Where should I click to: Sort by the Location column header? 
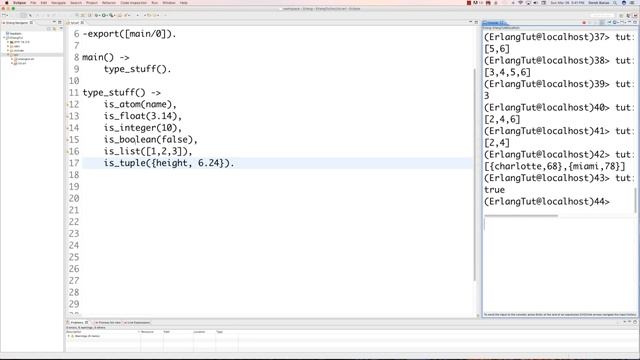point(204,332)
